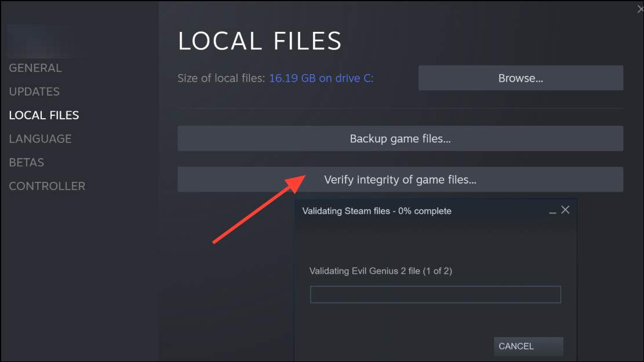The image size is (644, 362).
Task: Select LOCAL FILES in the sidebar
Action: (x=44, y=115)
